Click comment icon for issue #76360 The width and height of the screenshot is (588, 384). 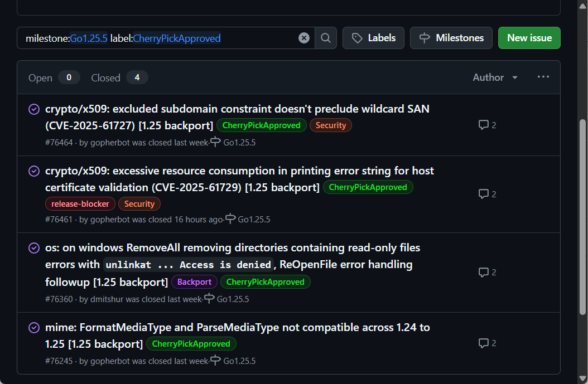(483, 273)
